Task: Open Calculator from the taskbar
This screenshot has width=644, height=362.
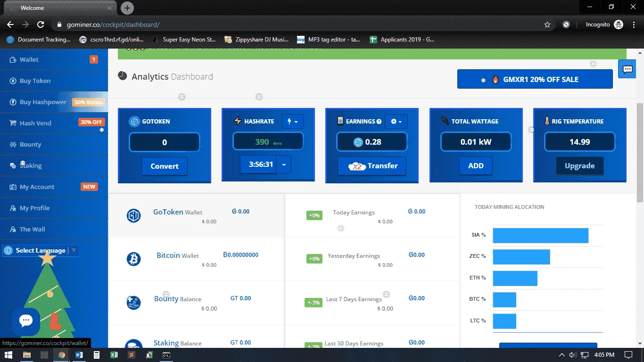Action: click(96, 355)
